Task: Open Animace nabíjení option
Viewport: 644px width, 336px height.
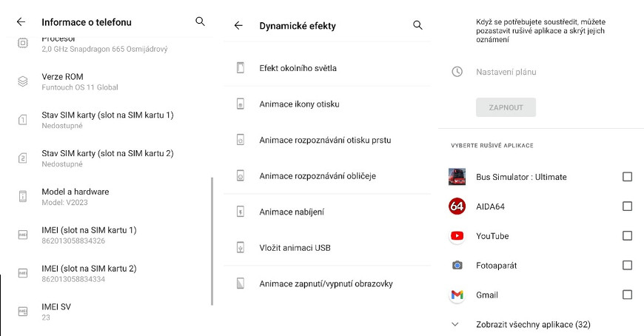Action: [x=327, y=212]
